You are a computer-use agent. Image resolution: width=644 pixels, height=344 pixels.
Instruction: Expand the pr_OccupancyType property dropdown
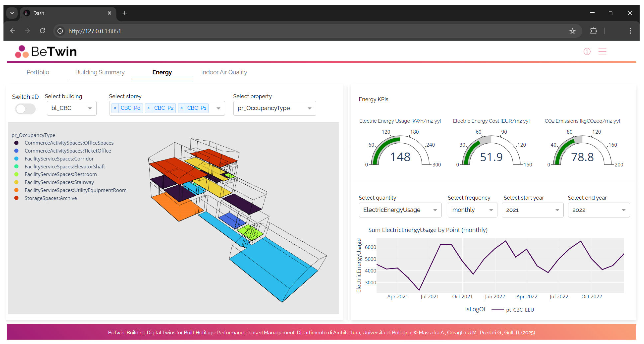pos(274,108)
